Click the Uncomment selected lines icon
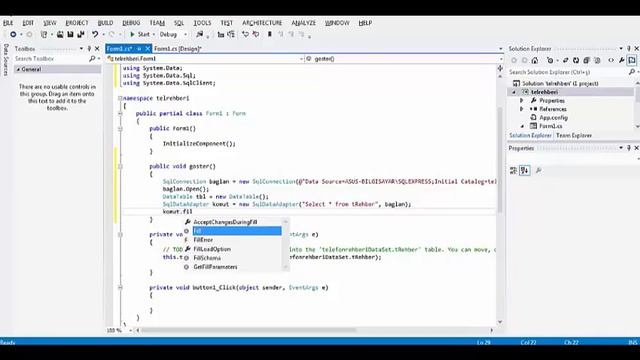 (256, 35)
